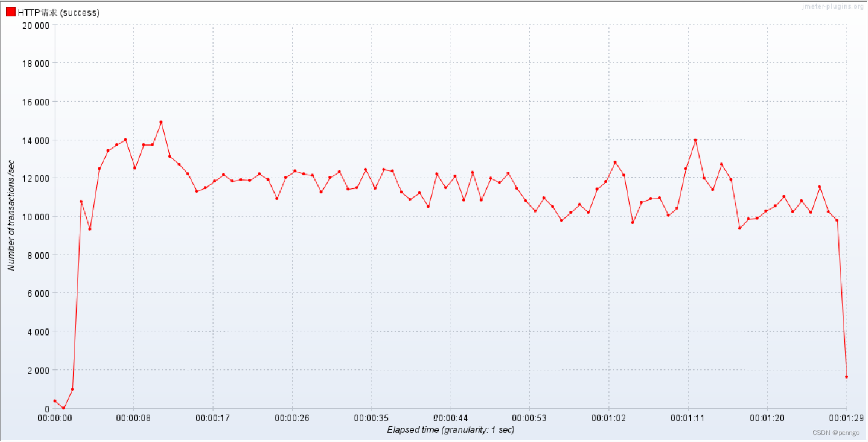Click the Y-axis label 6 000

pyautogui.click(x=40, y=294)
